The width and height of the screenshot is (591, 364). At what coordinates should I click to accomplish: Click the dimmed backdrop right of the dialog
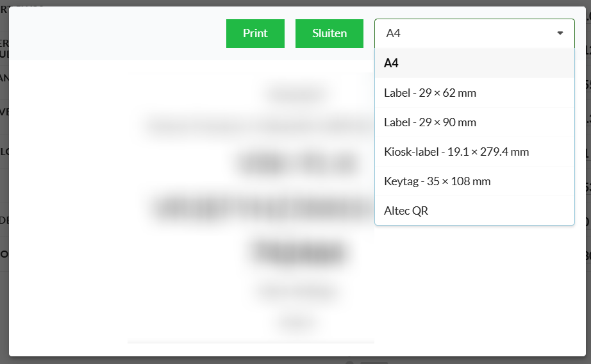click(587, 192)
